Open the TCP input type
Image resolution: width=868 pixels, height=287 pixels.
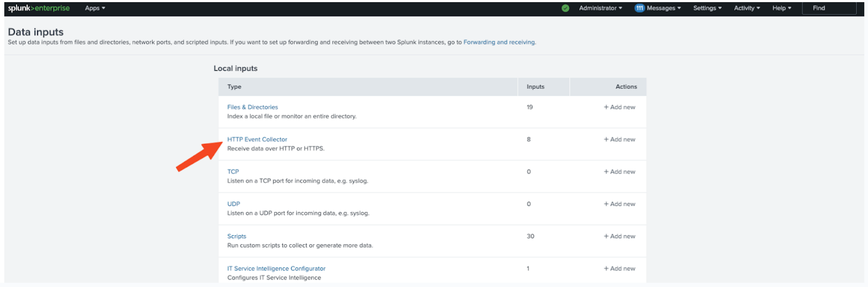tap(233, 172)
